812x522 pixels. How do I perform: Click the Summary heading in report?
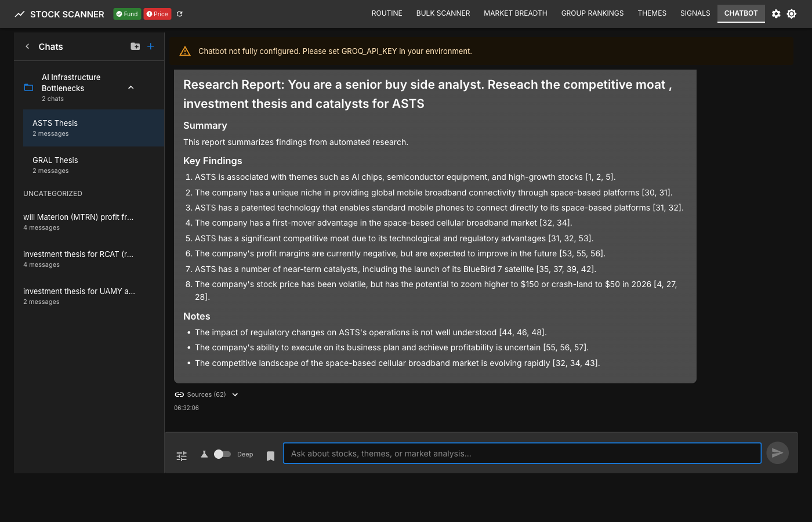tap(205, 125)
